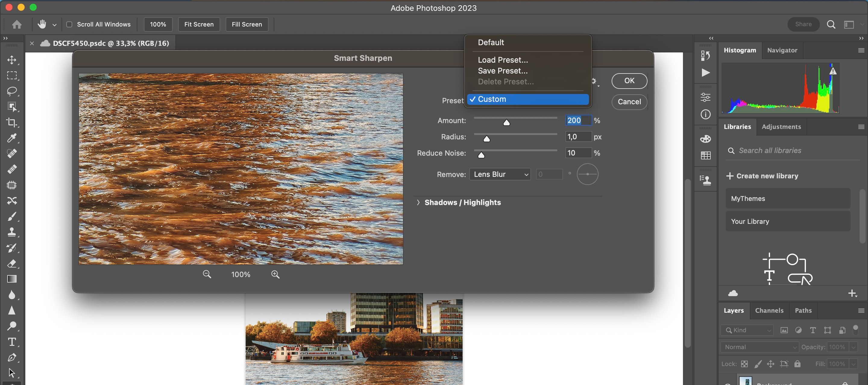Screen dimensions: 868x385
Task: Select the Move tool
Action: (x=12, y=60)
